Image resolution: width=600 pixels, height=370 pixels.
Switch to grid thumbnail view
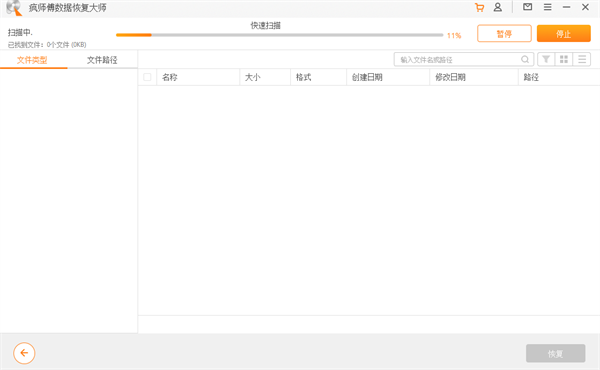(x=564, y=59)
